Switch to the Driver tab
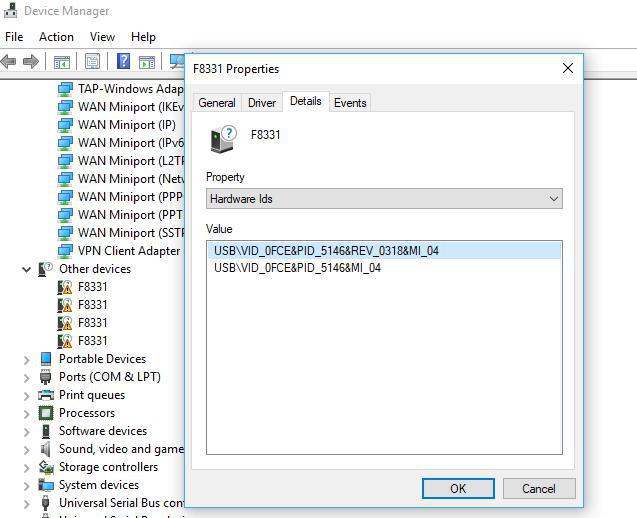Viewport: 637px width, 518px height. tap(262, 103)
